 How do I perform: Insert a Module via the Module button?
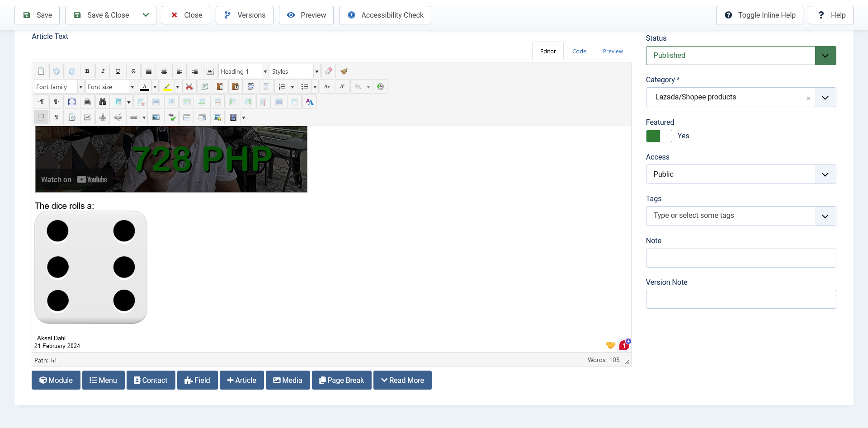pyautogui.click(x=56, y=380)
